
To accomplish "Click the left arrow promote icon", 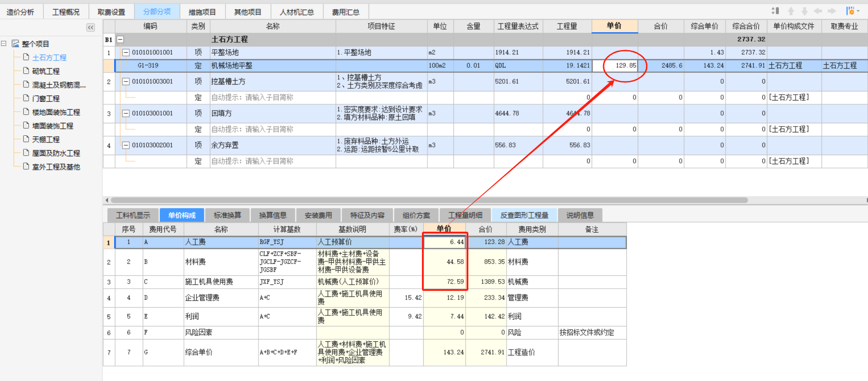I will pos(818,11).
